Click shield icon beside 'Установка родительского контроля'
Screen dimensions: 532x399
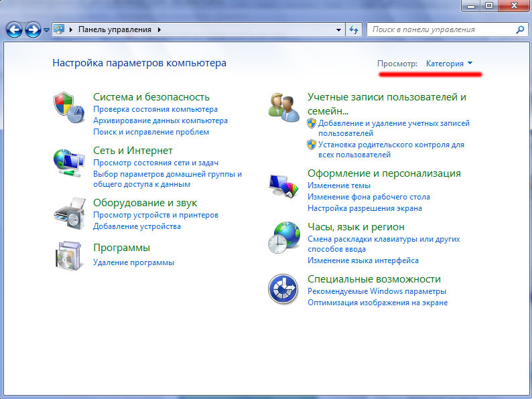(312, 145)
